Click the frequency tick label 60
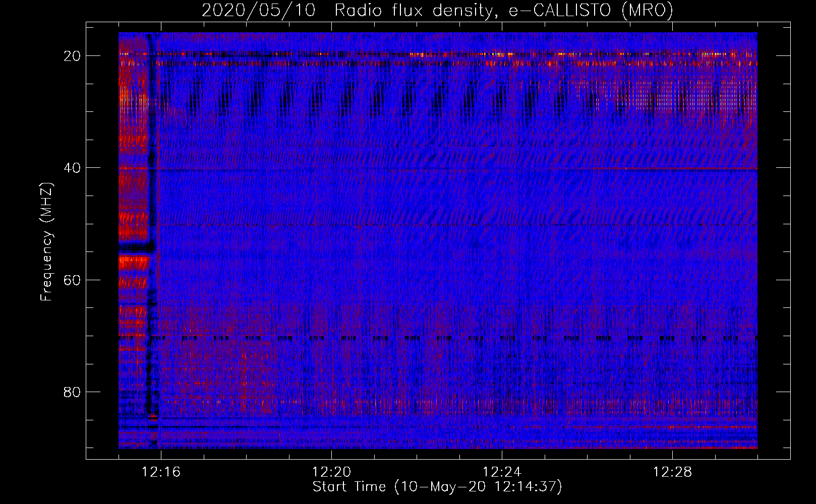Viewport: 816px width, 504px height. pyautogui.click(x=72, y=280)
